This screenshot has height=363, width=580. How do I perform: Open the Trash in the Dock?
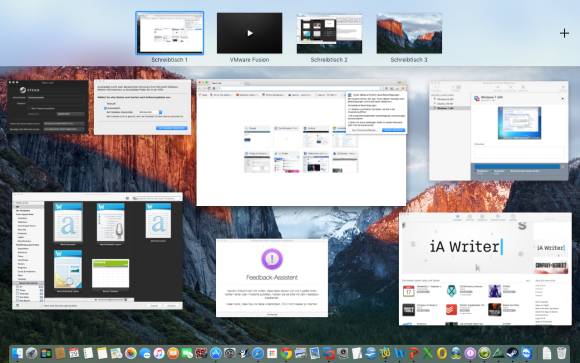pos(561,353)
